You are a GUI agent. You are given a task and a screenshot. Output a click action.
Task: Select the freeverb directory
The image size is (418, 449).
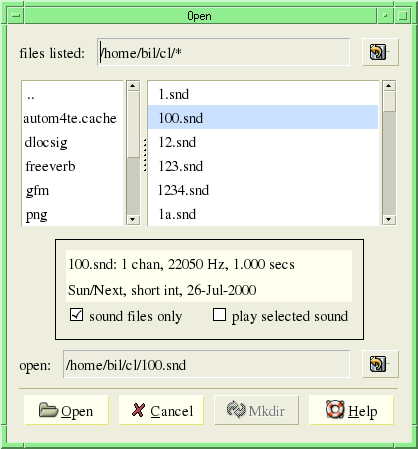[x=72, y=166]
